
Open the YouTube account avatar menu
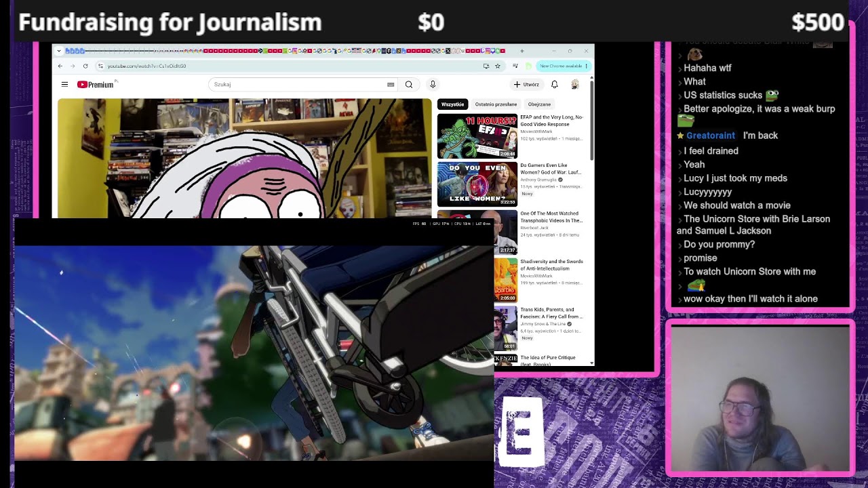click(x=575, y=85)
